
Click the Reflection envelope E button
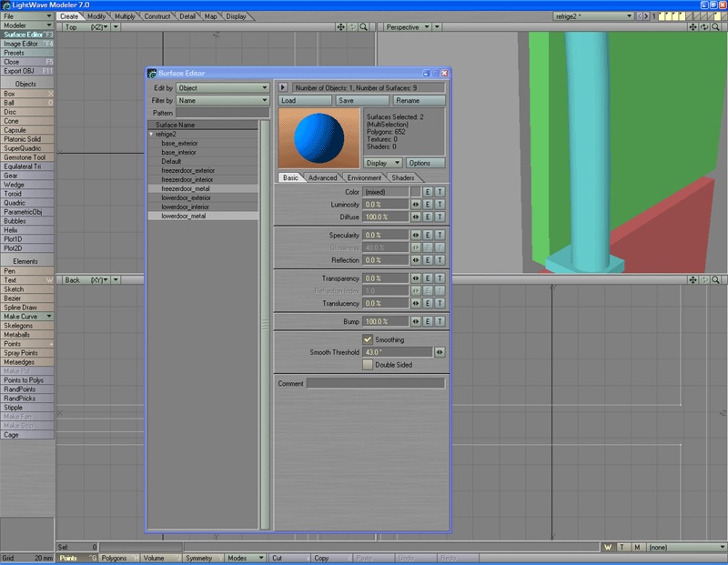coord(428,260)
